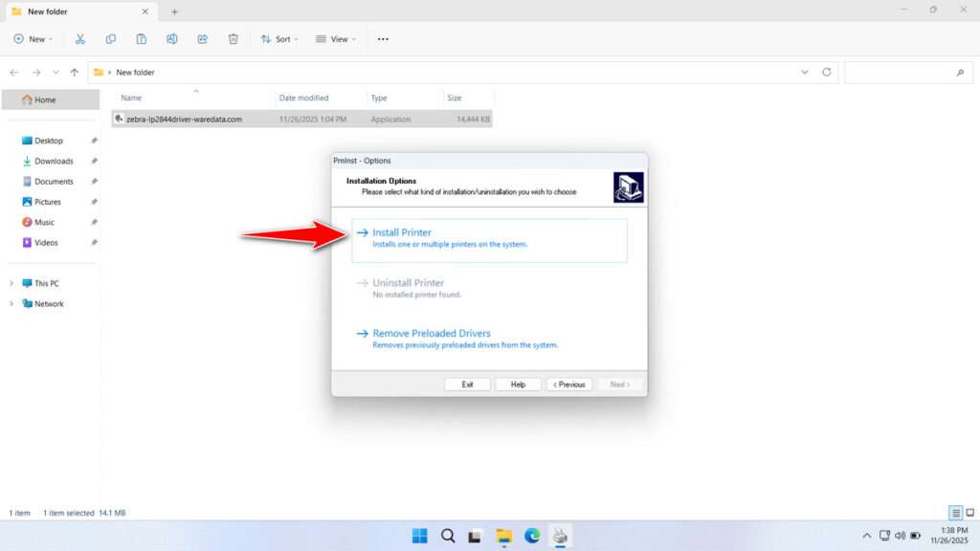Screen dimensions: 980x551
Task: Unpin Pictures from Quick access
Action: (x=93, y=201)
